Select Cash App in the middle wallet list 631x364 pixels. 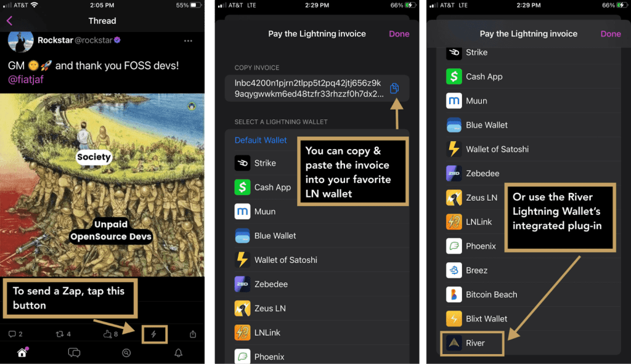coord(272,187)
